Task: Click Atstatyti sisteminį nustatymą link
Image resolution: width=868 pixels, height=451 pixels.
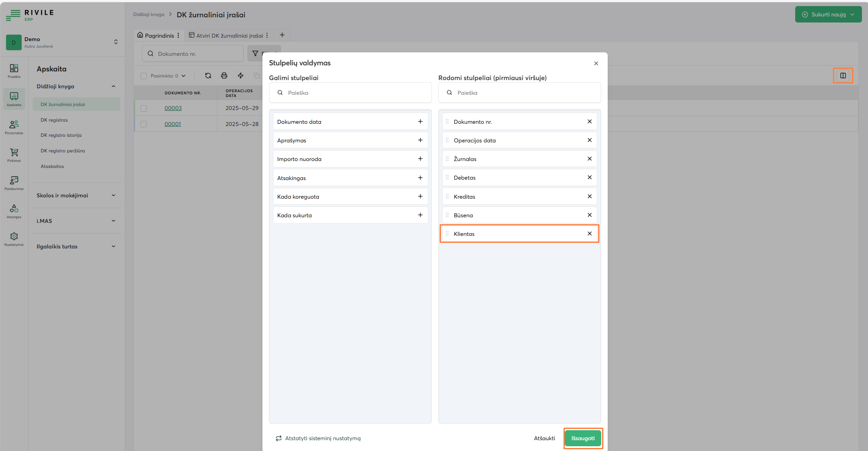Action: click(323, 438)
